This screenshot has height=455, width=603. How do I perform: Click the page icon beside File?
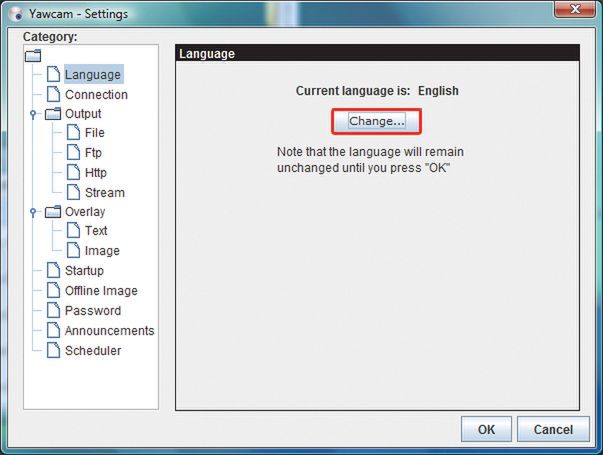(x=73, y=132)
